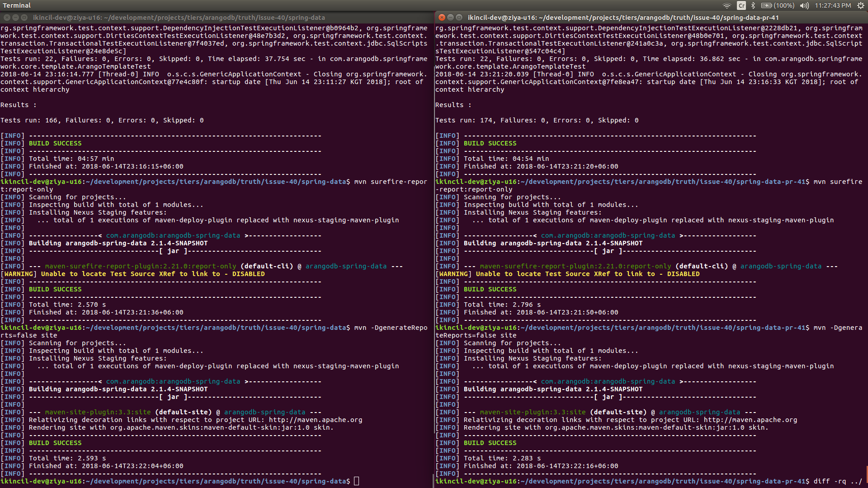Click 'Total time: 2.796 s' line
Screen dimensions: 868x488
pyautogui.click(x=502, y=305)
